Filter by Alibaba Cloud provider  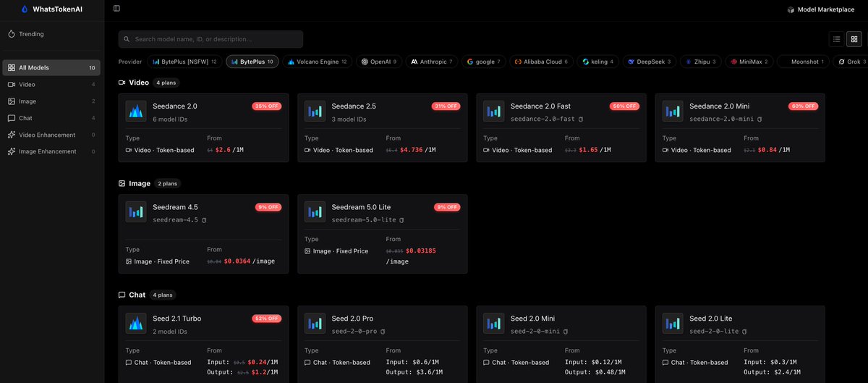coord(541,62)
